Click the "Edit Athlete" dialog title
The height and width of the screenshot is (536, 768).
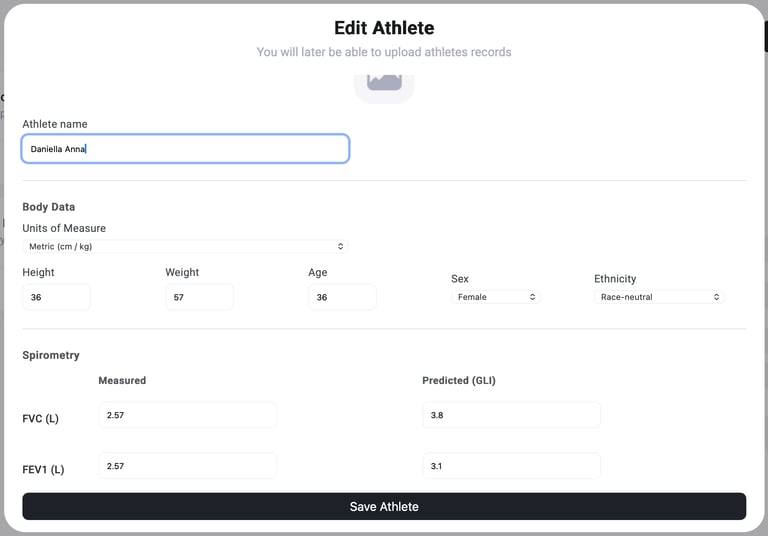(384, 28)
